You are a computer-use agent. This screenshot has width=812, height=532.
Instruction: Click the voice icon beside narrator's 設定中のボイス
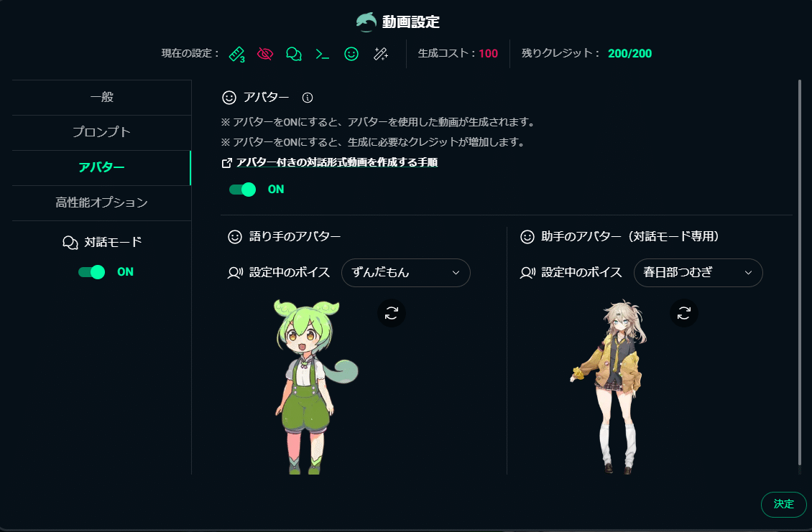point(235,272)
